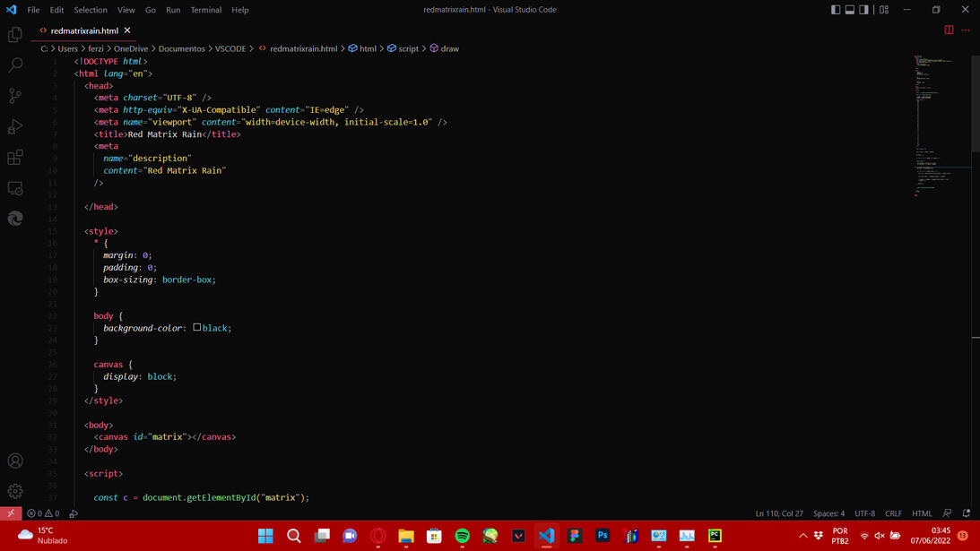
Task: Open the Explorer view in activity bar
Action: coord(15,35)
